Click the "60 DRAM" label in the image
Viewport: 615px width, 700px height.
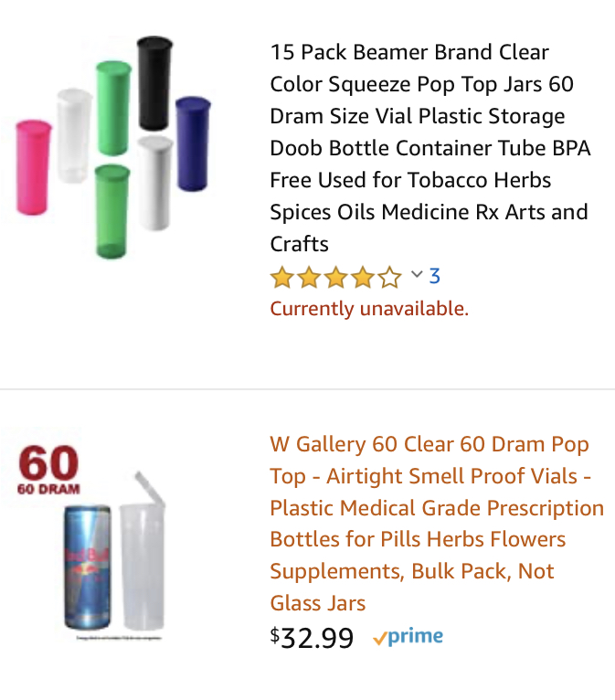tap(48, 489)
